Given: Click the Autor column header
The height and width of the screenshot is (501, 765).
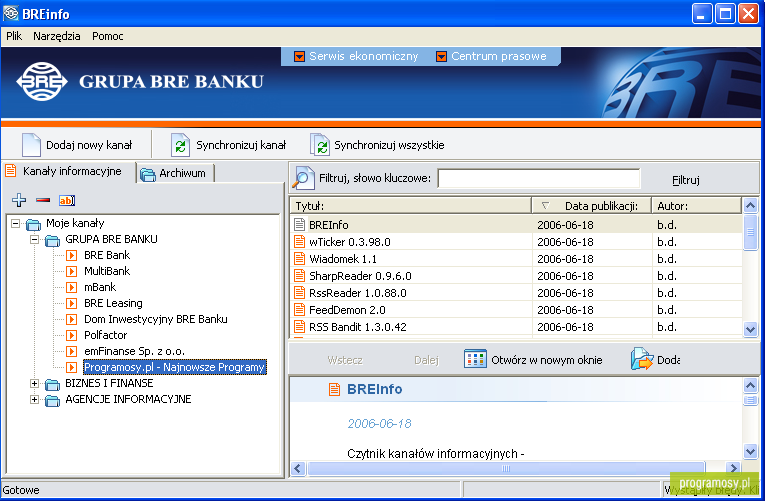Looking at the screenshot, I should (x=697, y=206).
